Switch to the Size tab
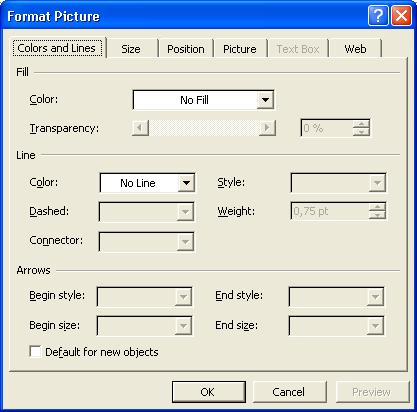The height and width of the screenshot is (412, 417). tap(131, 49)
